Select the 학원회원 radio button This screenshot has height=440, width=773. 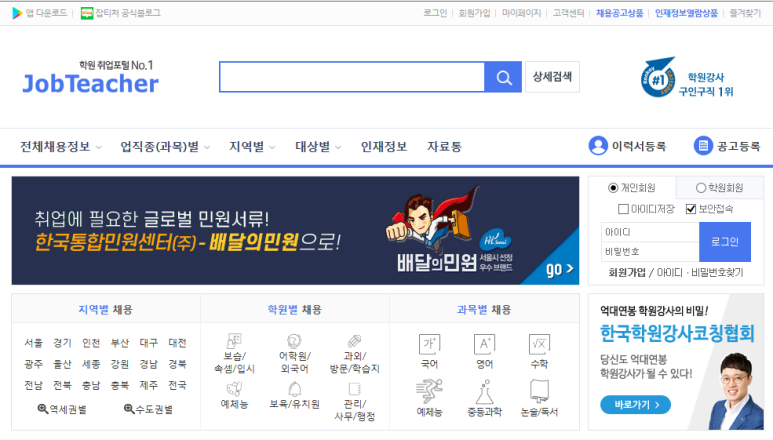[x=701, y=188]
